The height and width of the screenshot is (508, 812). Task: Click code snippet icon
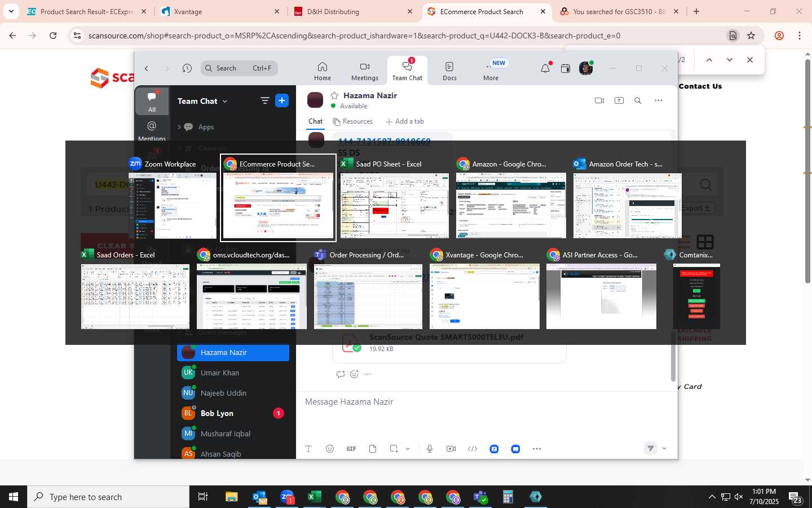coord(473,449)
